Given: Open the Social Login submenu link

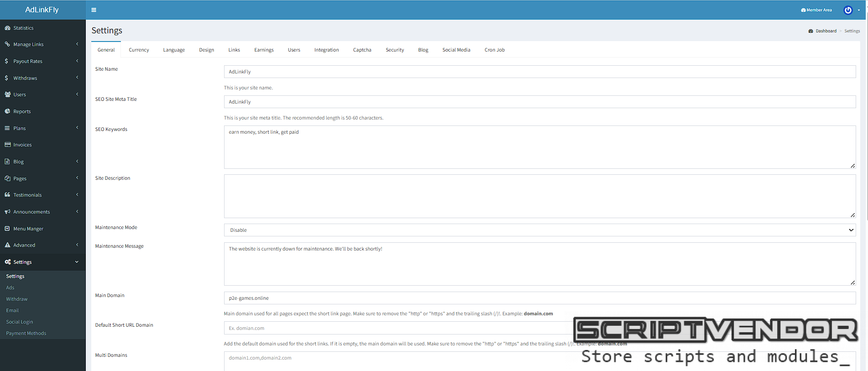Looking at the screenshot, I should pyautogui.click(x=20, y=322).
